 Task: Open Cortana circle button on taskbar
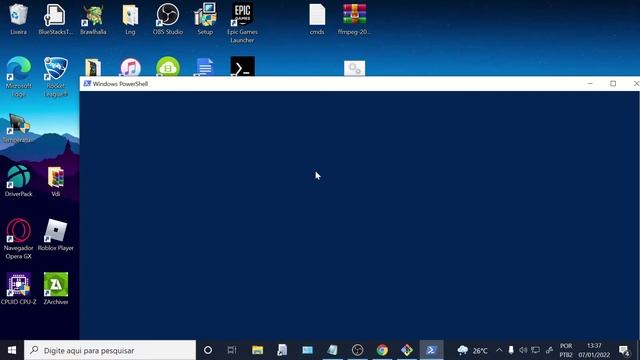click(208, 350)
